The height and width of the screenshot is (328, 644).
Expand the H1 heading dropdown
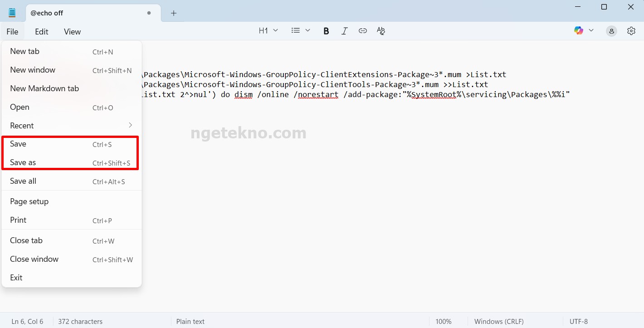[x=268, y=31]
